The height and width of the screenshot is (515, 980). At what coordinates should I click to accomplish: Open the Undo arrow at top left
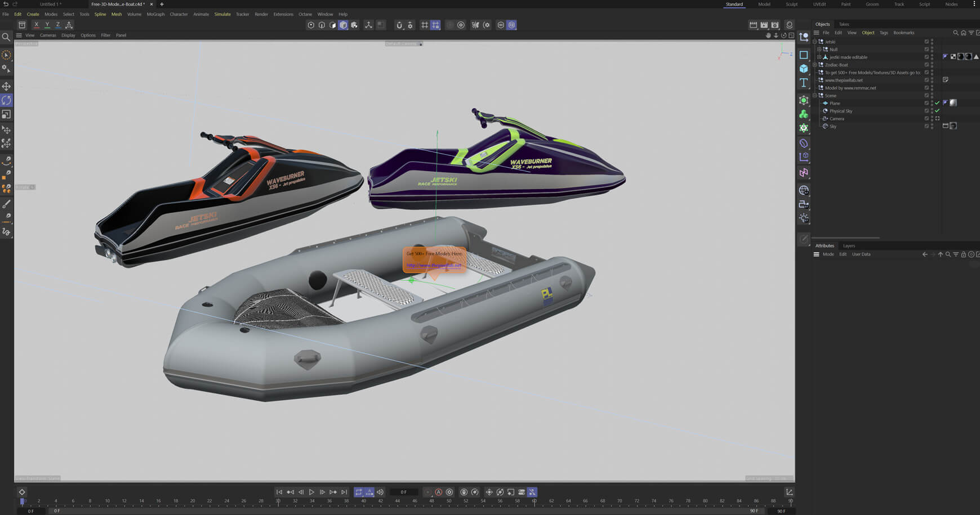tap(6, 4)
